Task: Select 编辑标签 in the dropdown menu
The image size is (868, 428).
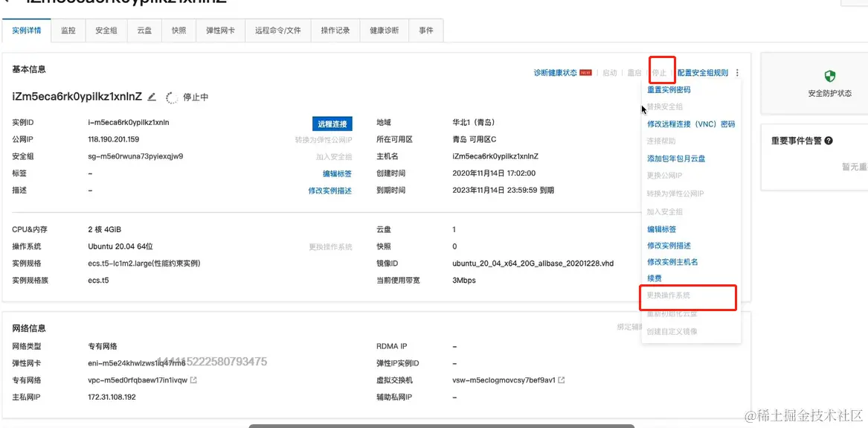Action: click(x=661, y=229)
